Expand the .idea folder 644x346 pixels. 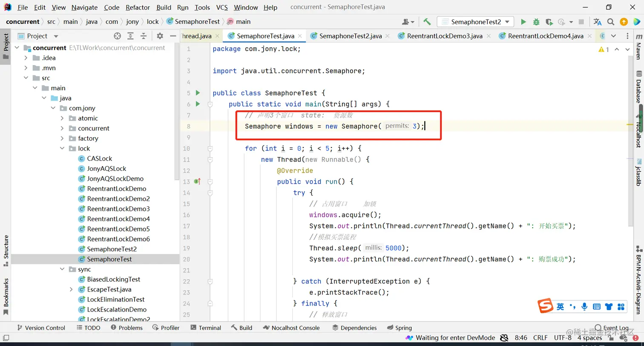click(26, 58)
